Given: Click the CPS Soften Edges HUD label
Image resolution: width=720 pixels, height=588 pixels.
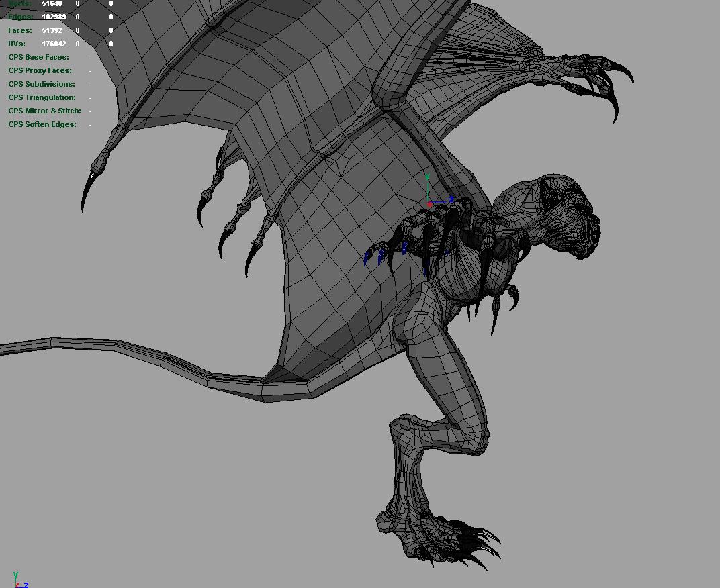Looking at the screenshot, I should coord(42,124).
